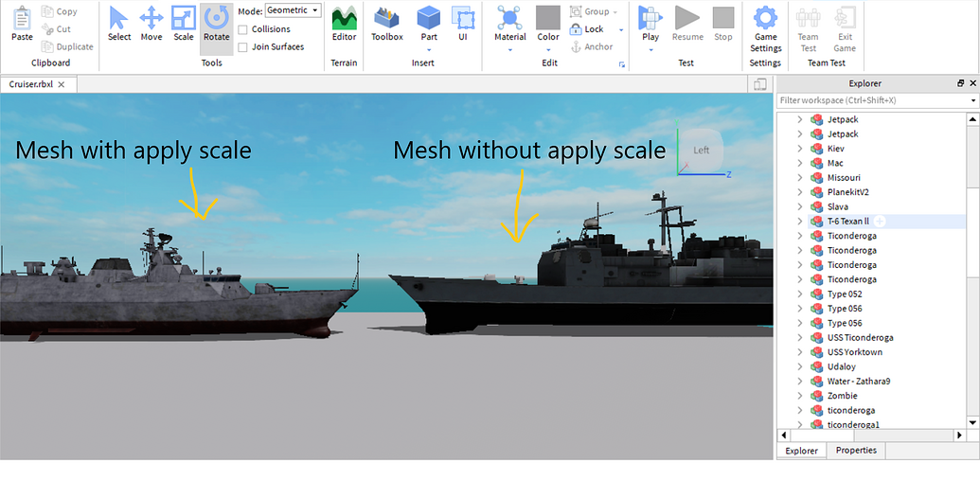
Task: Select PlanekitV2 in Explorer
Action: 850,192
